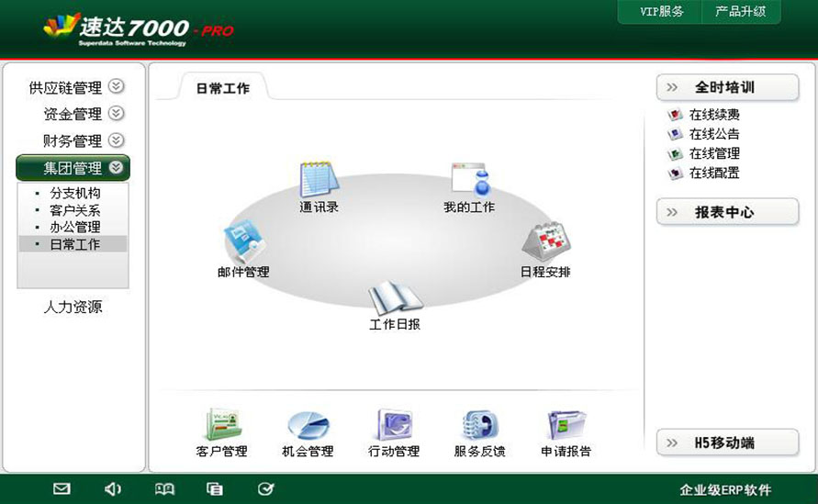The width and height of the screenshot is (818, 504).
Task: Open the H5移动端 button
Action: [x=728, y=442]
